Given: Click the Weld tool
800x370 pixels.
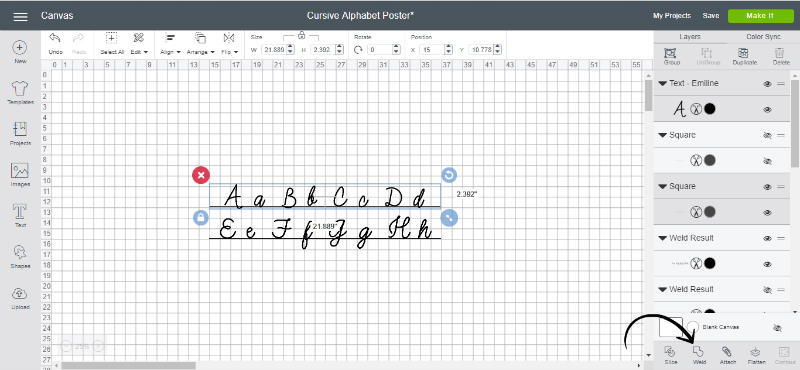Looking at the screenshot, I should 699,355.
